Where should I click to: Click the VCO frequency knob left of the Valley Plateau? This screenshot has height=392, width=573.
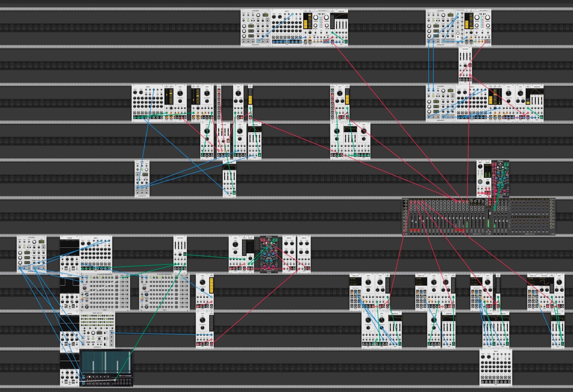coord(235,244)
